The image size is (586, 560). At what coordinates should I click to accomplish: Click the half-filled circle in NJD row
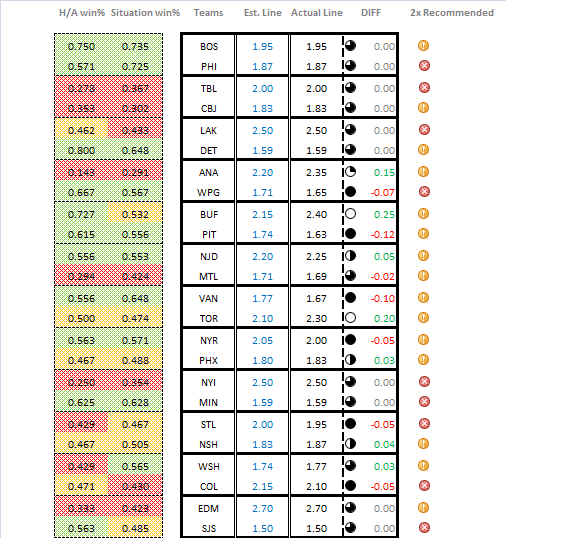pyautogui.click(x=350, y=256)
